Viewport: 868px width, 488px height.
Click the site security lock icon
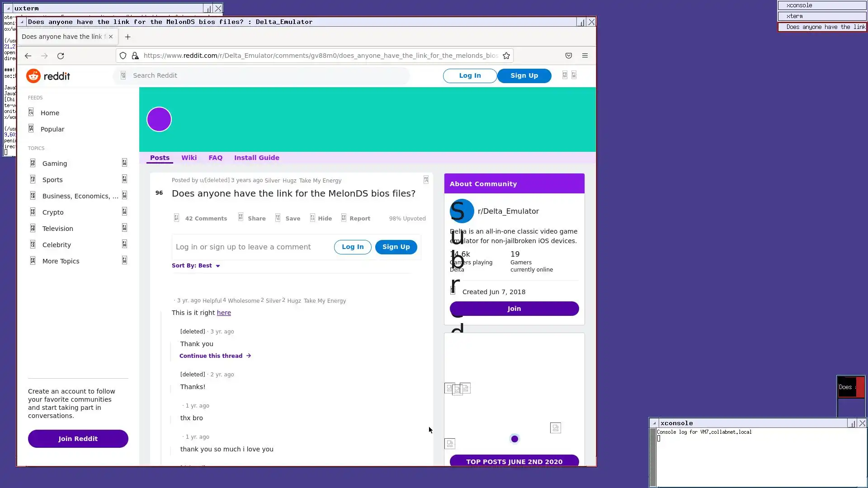[x=135, y=56]
